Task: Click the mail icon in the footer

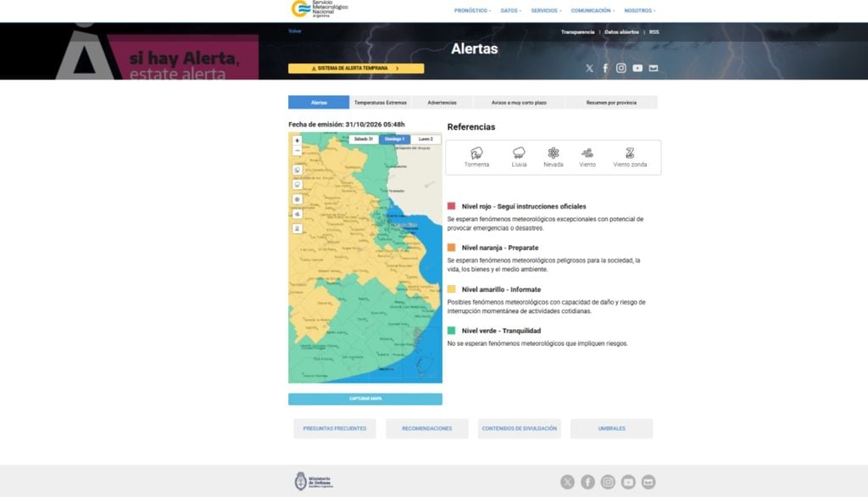Action: pyautogui.click(x=648, y=482)
